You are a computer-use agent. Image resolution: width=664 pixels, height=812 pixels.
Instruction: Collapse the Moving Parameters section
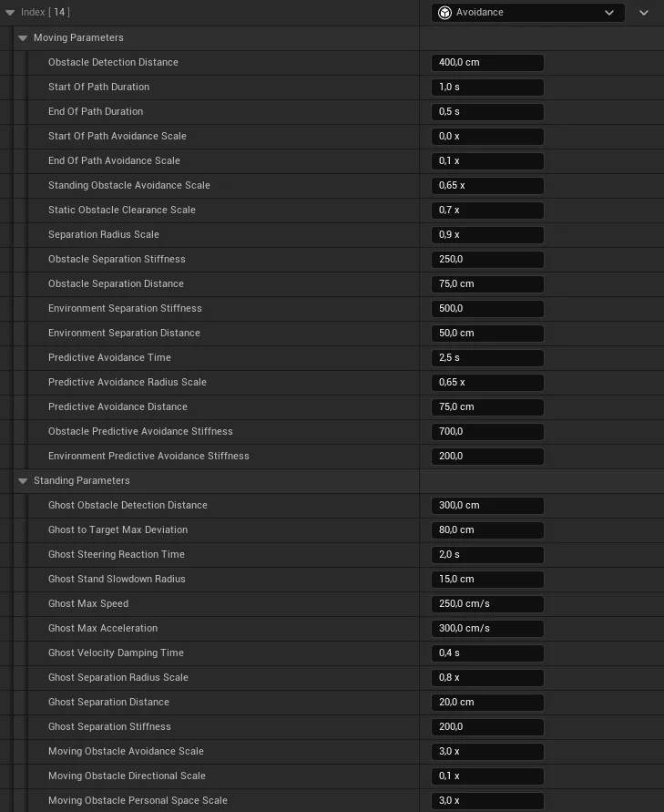click(x=23, y=38)
